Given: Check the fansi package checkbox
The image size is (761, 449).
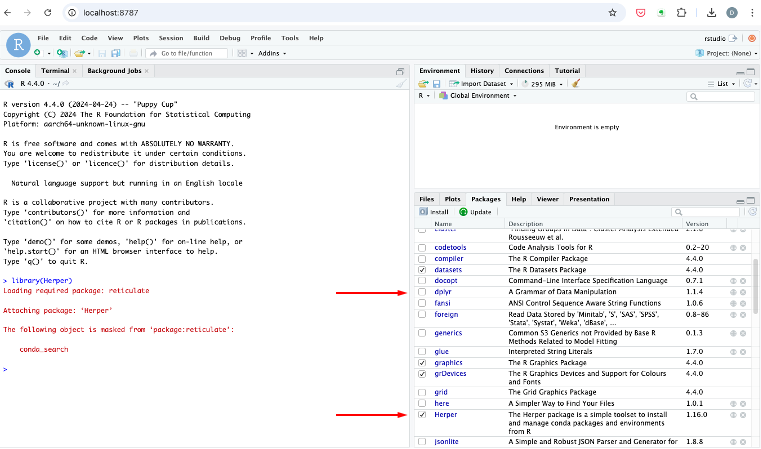Looking at the screenshot, I should click(422, 303).
